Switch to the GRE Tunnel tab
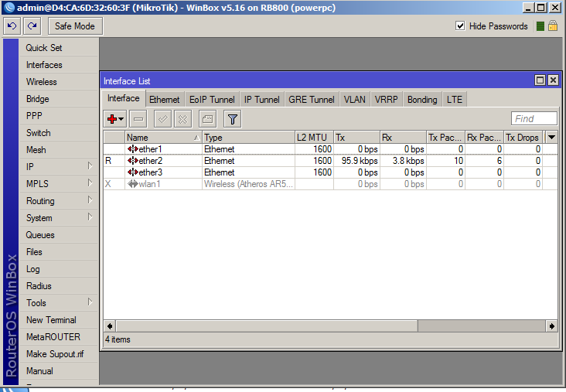This screenshot has height=392, width=566. 312,100
